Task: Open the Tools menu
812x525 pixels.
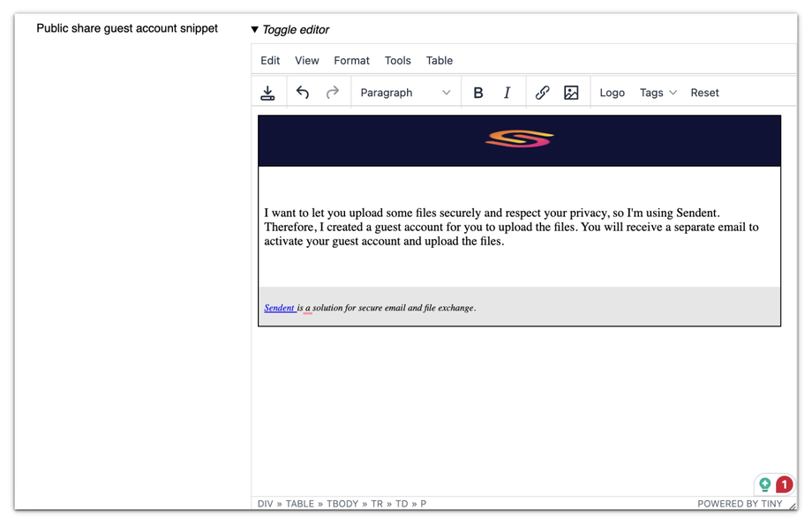Action: [398, 61]
